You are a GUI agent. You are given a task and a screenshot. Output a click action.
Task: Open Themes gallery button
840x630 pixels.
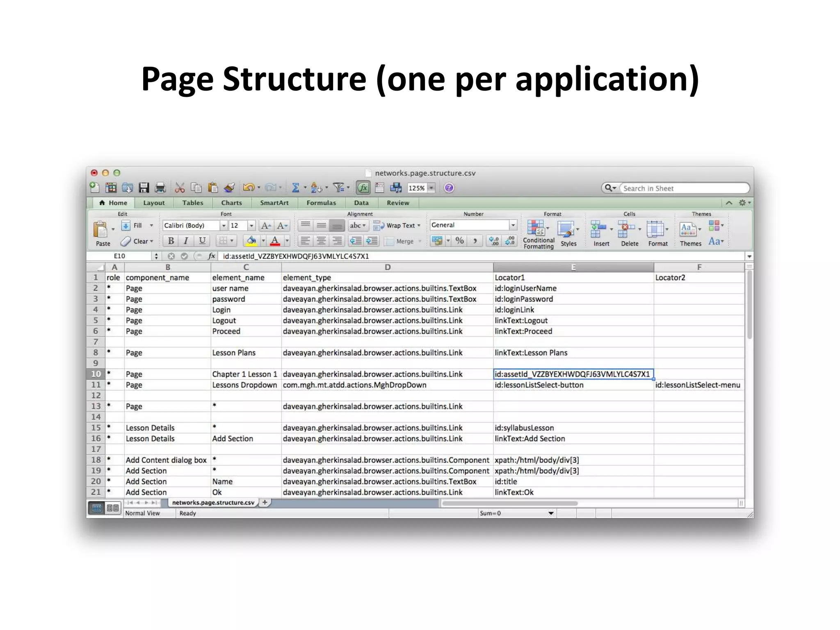click(x=690, y=234)
